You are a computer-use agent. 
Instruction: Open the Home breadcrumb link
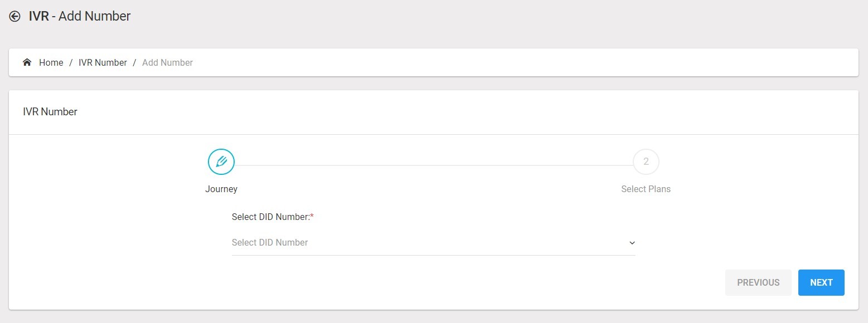(x=51, y=63)
